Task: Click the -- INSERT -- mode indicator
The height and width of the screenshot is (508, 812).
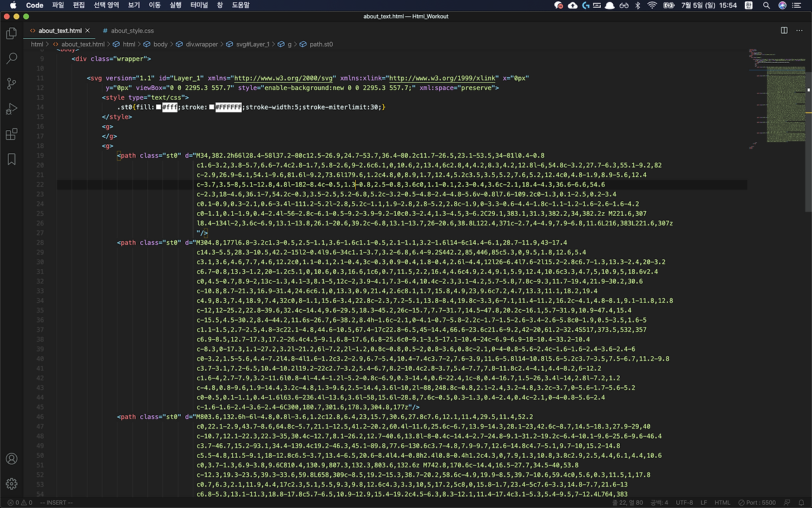Action: pyautogui.click(x=56, y=503)
